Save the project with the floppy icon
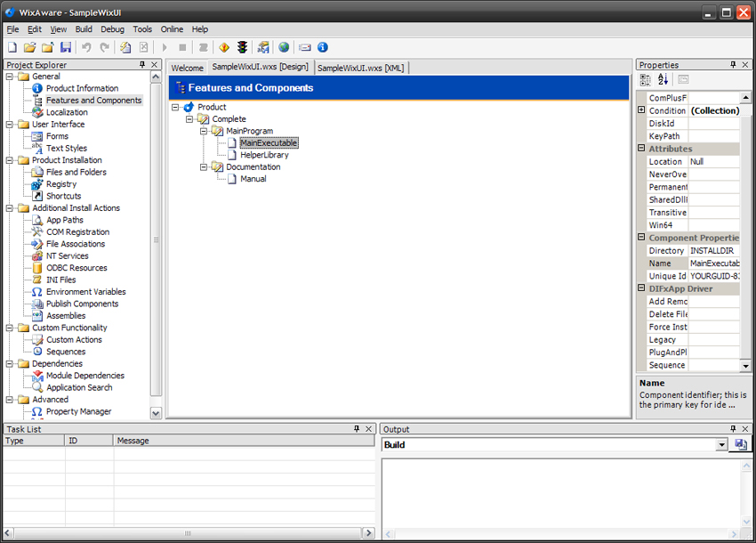 click(66, 47)
